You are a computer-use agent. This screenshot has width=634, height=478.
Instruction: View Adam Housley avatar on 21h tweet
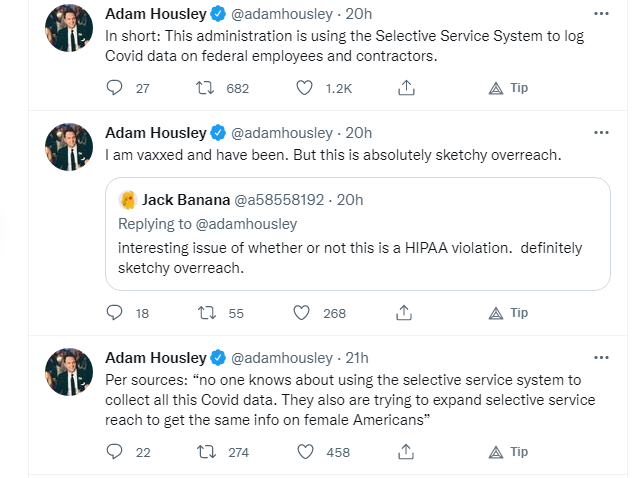click(69, 372)
